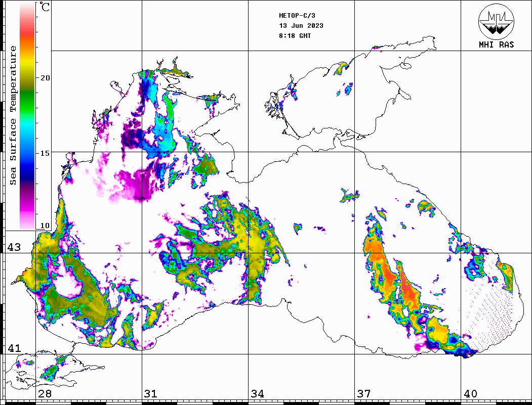Click the latitude label 41

(x=14, y=348)
